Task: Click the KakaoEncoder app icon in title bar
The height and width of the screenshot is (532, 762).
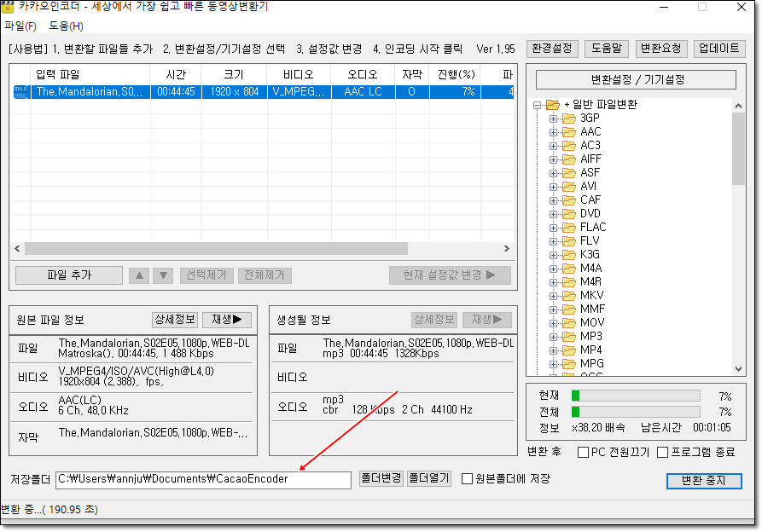Action: click(x=8, y=7)
